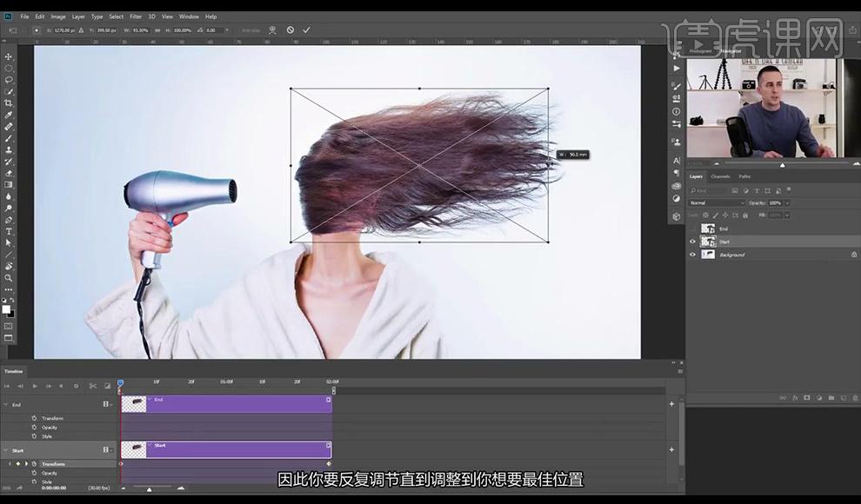
Task: Select the Zoom tool in toolbar
Action: point(8,278)
